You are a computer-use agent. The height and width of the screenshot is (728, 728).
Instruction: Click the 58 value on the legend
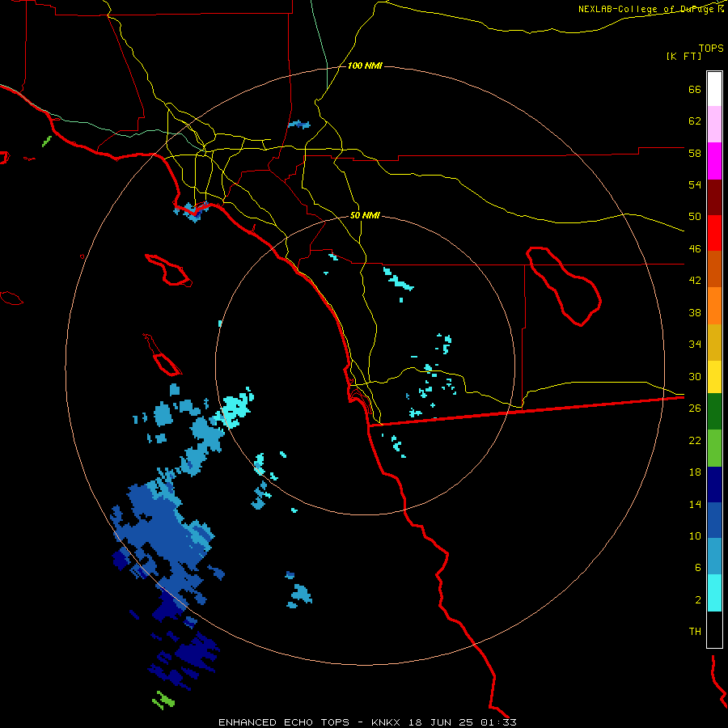pos(695,153)
